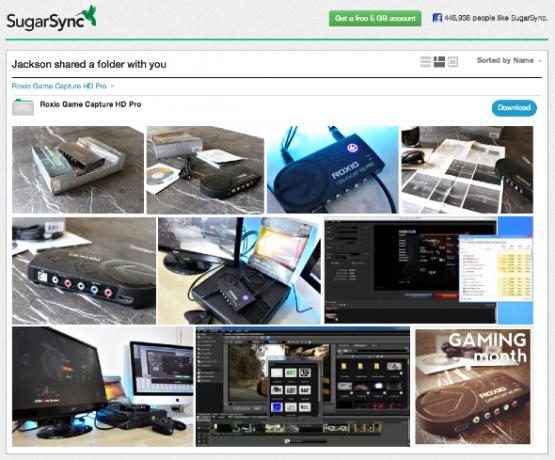Image resolution: width=555 pixels, height=460 pixels.
Task: Click the Jackson shared a folder heading
Action: click(x=89, y=64)
